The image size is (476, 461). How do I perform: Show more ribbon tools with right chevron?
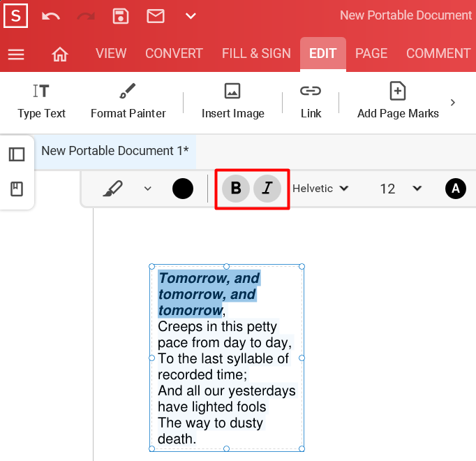pyautogui.click(x=453, y=103)
